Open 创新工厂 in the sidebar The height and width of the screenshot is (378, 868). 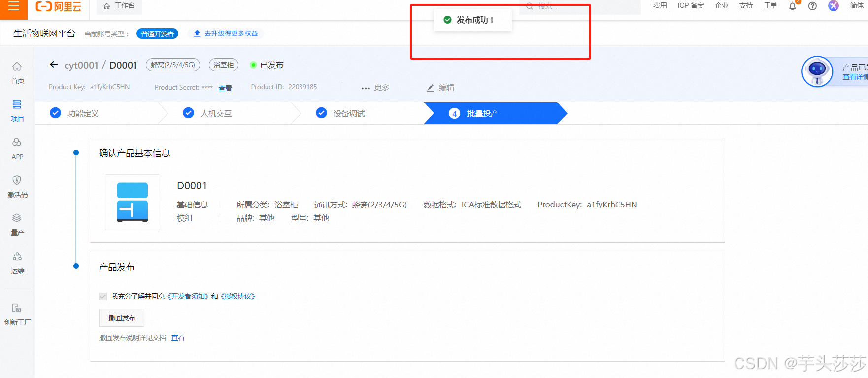(x=17, y=314)
